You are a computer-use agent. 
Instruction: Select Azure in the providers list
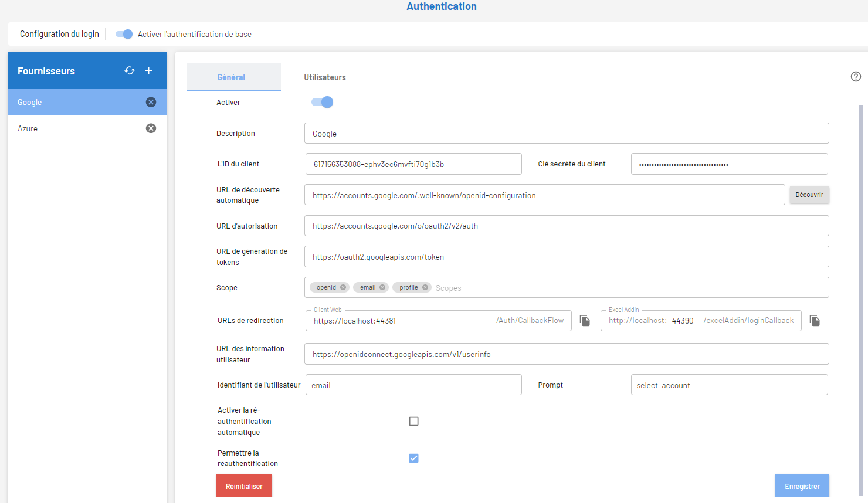pos(28,128)
